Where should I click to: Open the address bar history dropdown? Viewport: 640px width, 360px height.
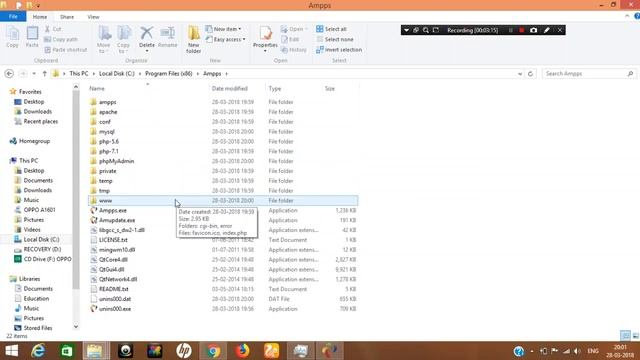click(x=520, y=74)
